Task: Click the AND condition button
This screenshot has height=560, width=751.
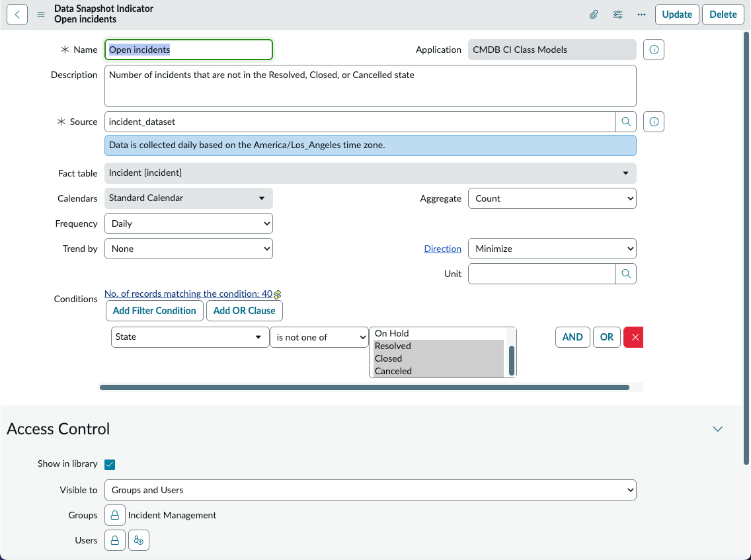Action: click(573, 337)
